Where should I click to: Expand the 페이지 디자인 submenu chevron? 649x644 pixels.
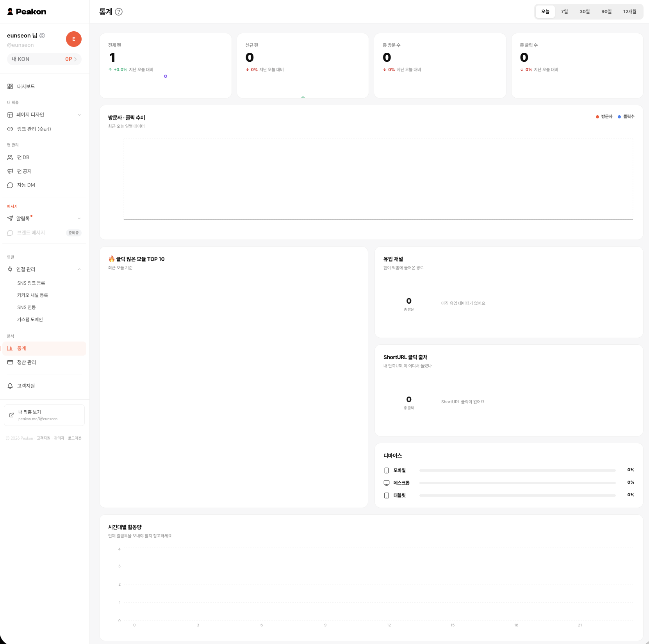click(x=79, y=115)
